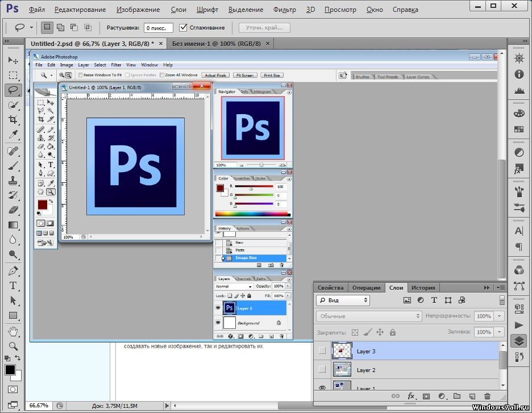Switch to Без имени-1 document tab
This screenshot has width=532, height=413.
pos(217,44)
